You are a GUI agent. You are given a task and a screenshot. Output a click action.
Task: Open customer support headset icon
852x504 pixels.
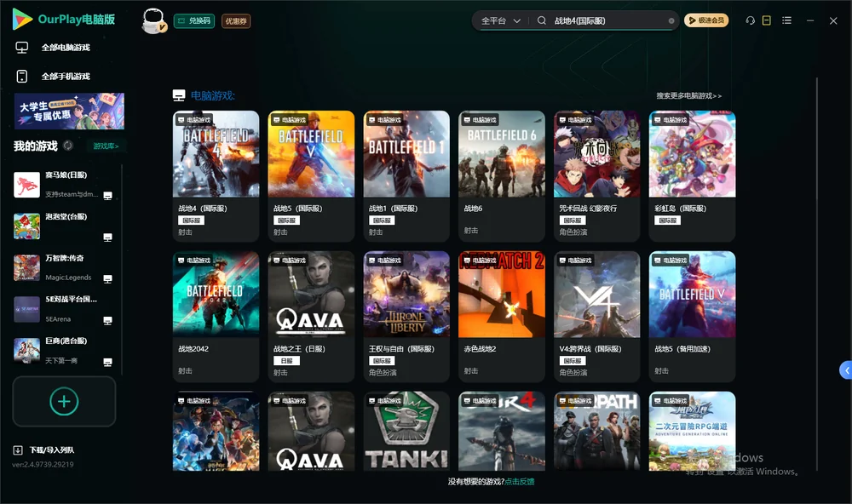pyautogui.click(x=751, y=20)
